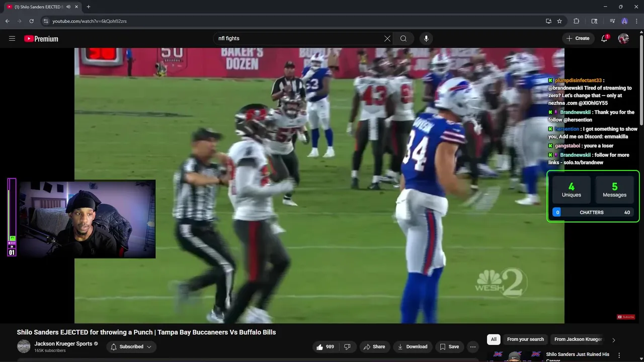Image resolution: width=644 pixels, height=362 pixels.
Task: Click the video title text
Action: coord(146,332)
